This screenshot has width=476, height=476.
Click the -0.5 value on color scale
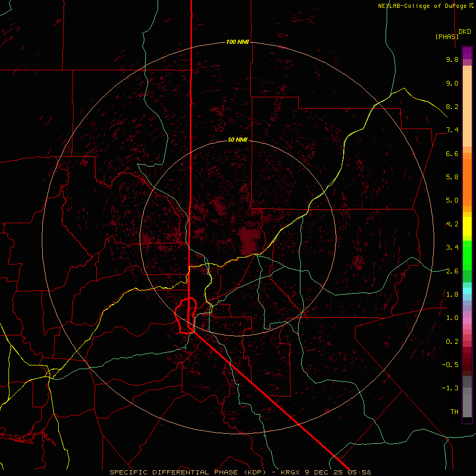[x=450, y=365]
